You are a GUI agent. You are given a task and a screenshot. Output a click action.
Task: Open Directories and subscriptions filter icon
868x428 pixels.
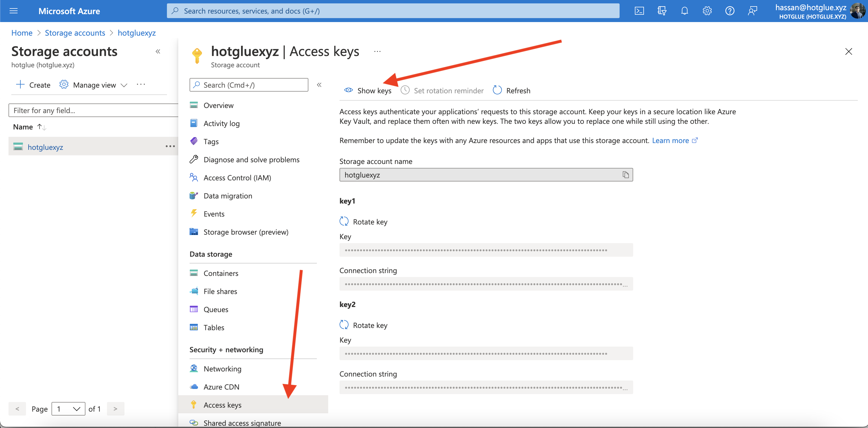point(661,11)
